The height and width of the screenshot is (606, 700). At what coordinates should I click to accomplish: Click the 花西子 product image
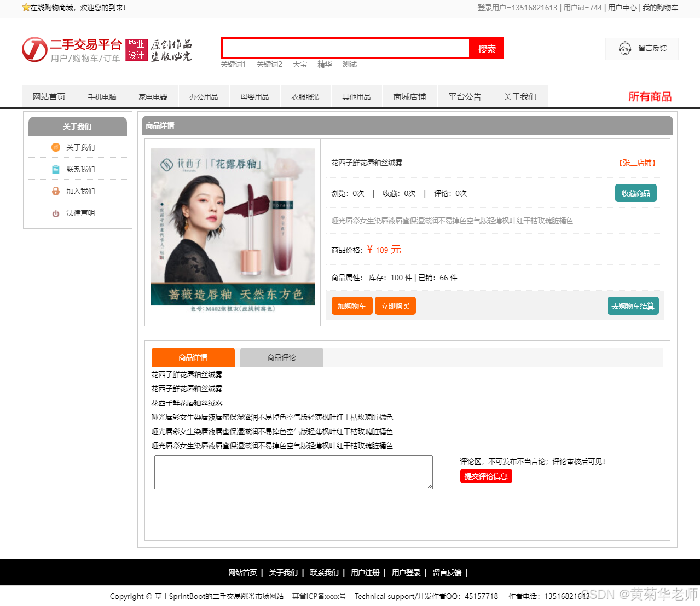[x=232, y=227]
